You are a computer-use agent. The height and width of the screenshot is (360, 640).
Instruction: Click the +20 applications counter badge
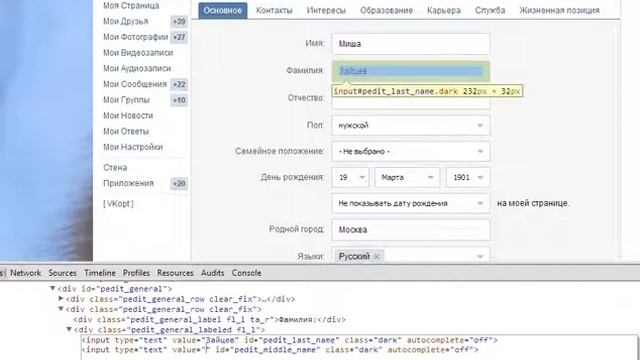tap(179, 184)
